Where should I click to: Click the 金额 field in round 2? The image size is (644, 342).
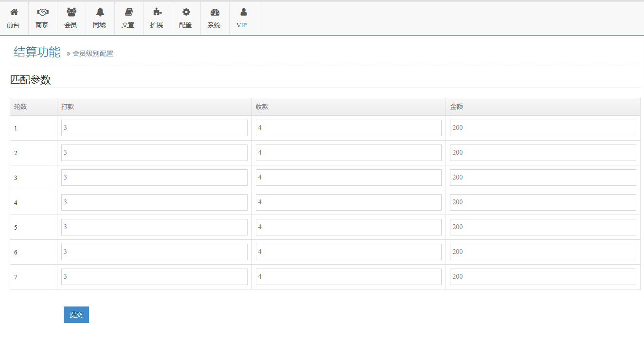(x=543, y=153)
